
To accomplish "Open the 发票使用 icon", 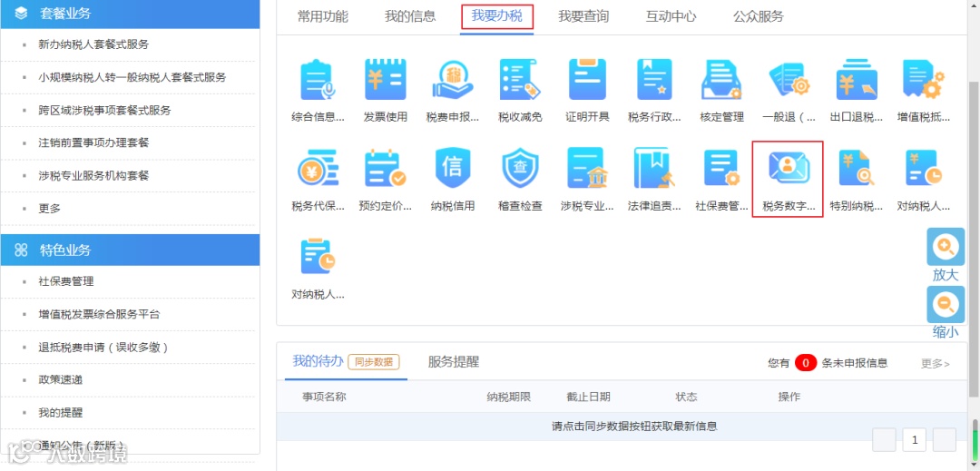I will [386, 80].
